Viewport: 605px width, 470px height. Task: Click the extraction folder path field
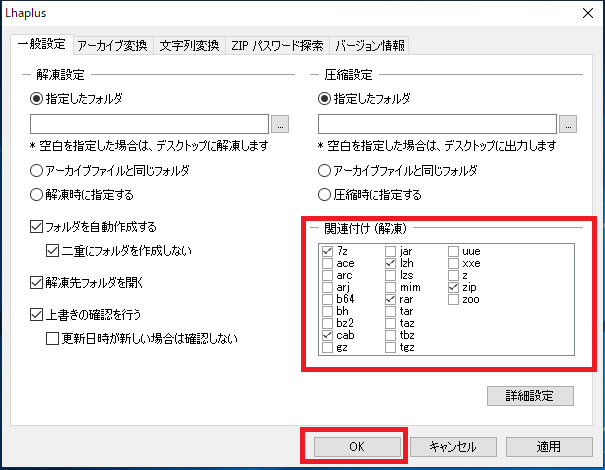tap(149, 124)
